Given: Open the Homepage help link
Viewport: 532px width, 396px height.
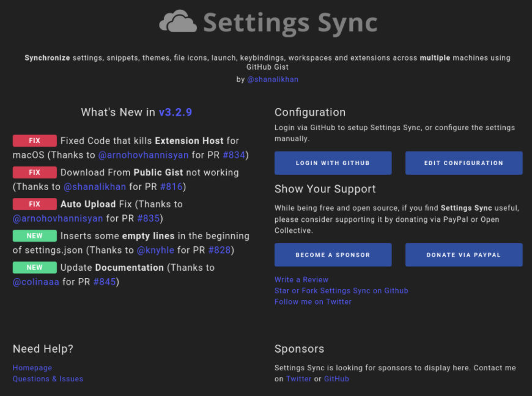Looking at the screenshot, I should coord(32,368).
